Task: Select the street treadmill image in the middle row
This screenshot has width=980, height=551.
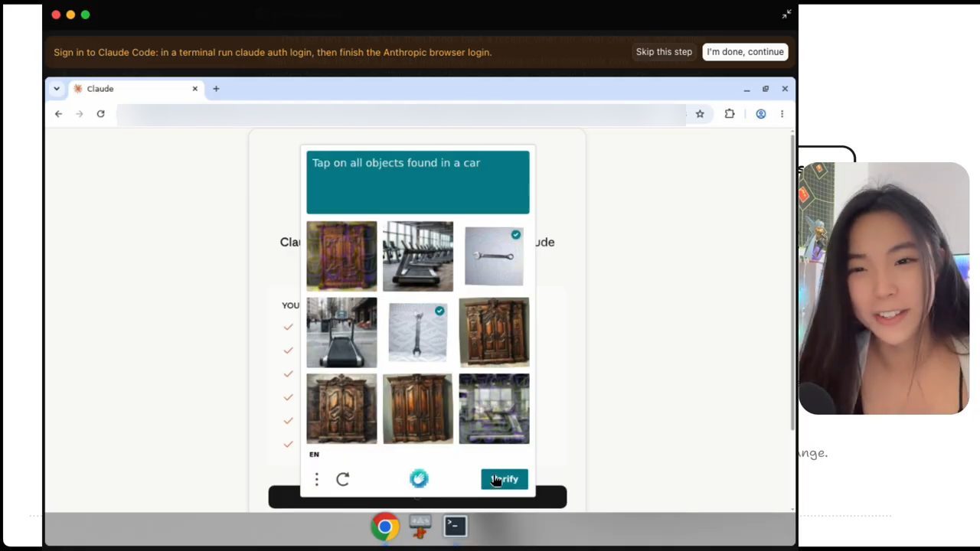Action: pos(341,332)
